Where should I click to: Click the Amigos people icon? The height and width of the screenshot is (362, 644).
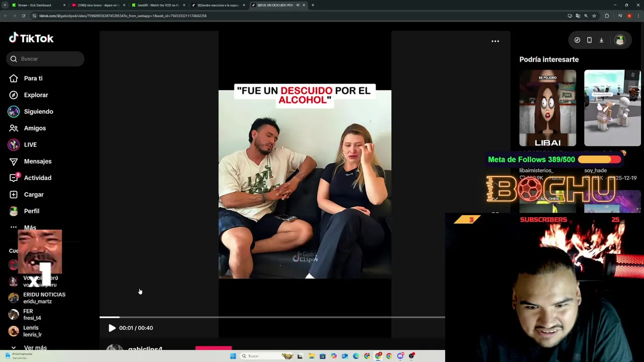click(x=14, y=128)
